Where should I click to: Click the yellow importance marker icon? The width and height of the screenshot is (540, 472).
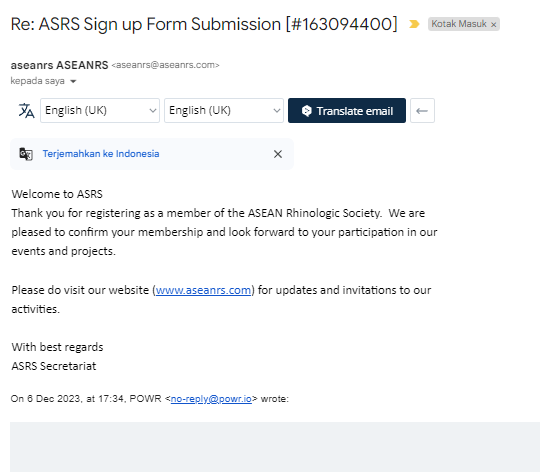[414, 24]
